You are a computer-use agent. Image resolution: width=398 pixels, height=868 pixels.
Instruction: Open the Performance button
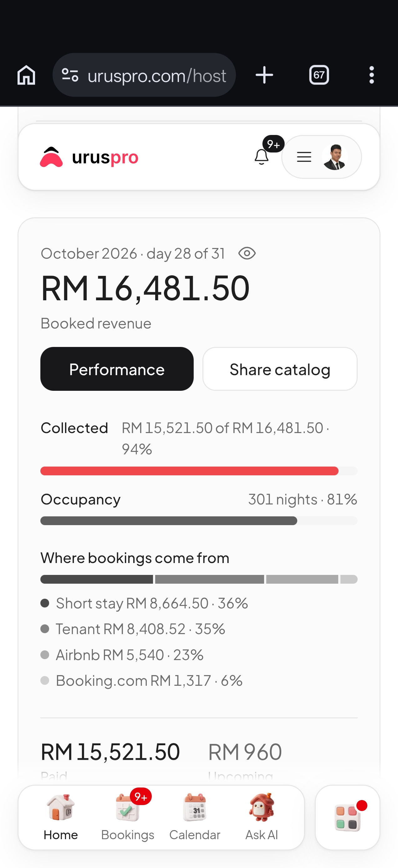point(117,369)
